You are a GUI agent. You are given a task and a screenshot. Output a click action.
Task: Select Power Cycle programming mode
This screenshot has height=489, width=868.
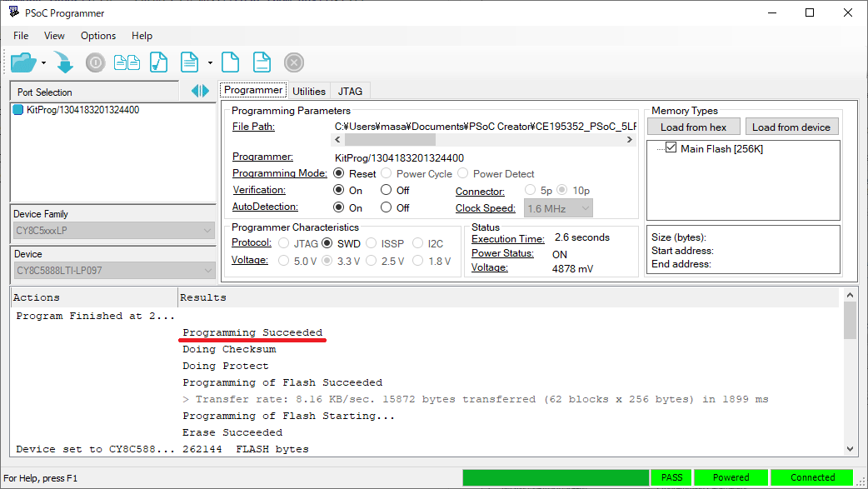(x=387, y=173)
